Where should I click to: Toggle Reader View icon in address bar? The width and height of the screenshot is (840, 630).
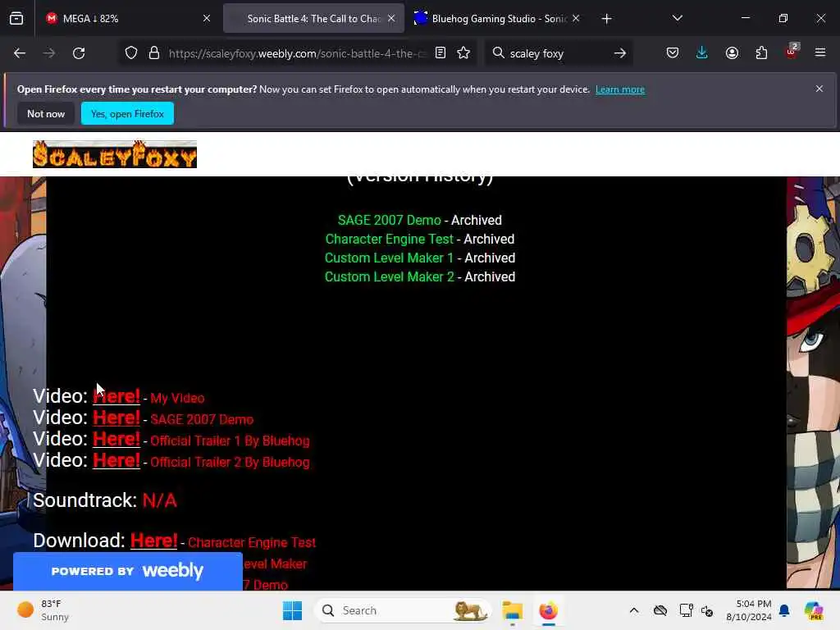(441, 53)
